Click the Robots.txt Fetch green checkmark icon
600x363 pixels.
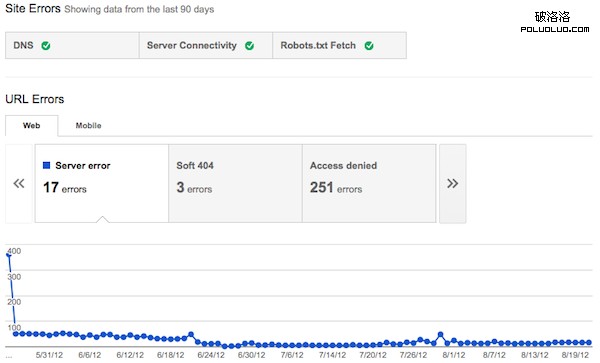coord(369,46)
